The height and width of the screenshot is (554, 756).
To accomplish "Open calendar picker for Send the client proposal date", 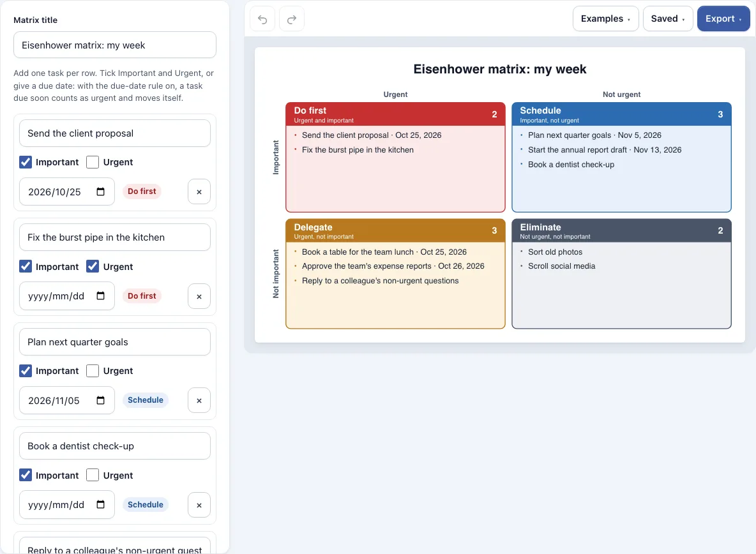I will click(100, 191).
